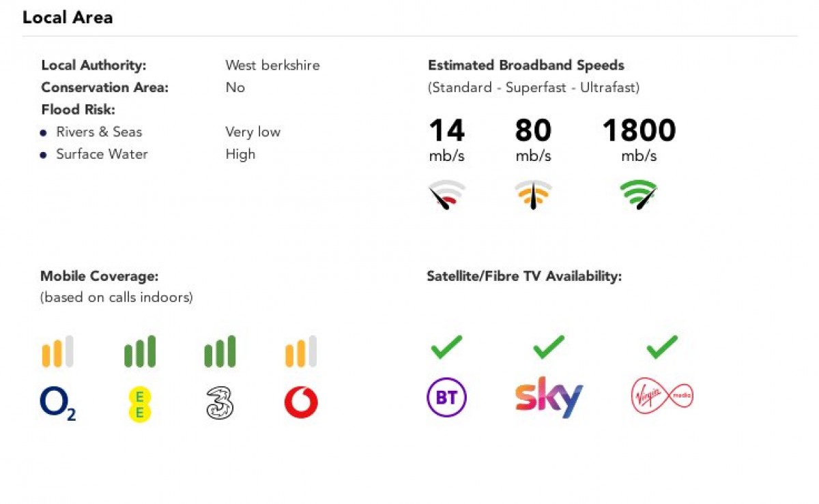
Task: Click the orange superfast speed gauge
Action: pyautogui.click(x=533, y=194)
